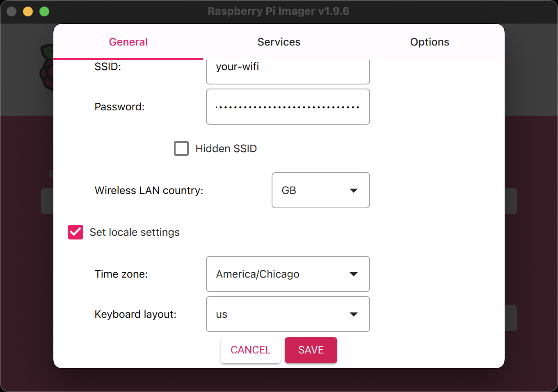Click the arrow icon in Wireless LAN country box

(353, 191)
